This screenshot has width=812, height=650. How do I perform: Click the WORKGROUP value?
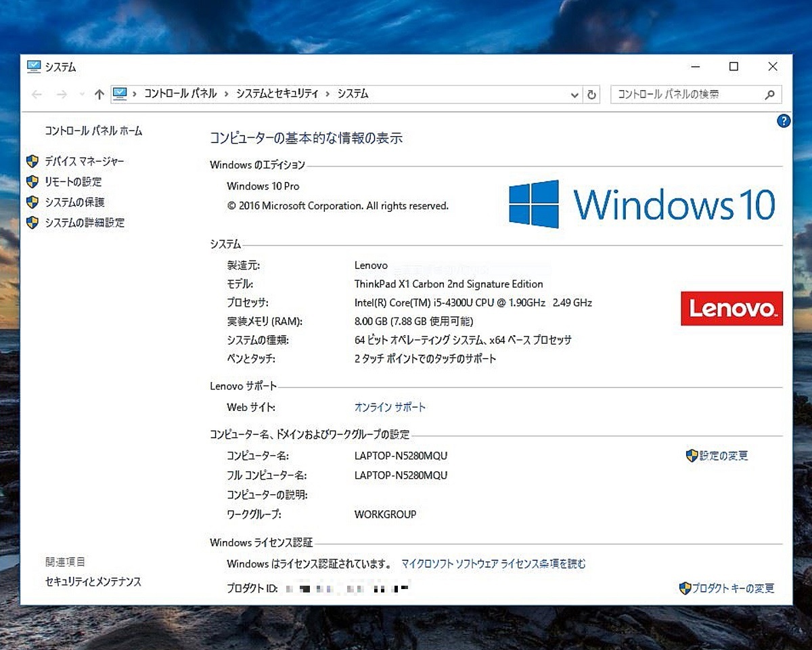click(x=386, y=515)
